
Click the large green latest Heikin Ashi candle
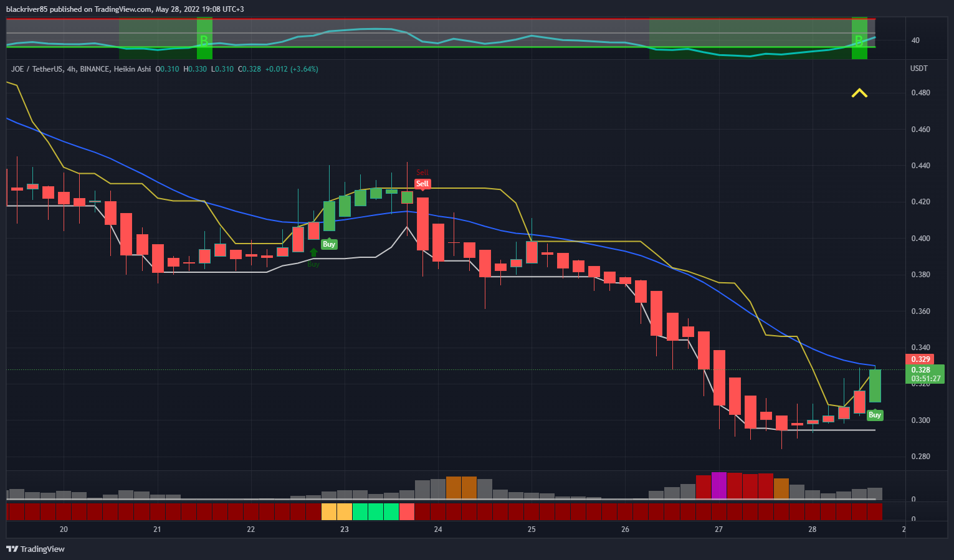click(x=875, y=386)
